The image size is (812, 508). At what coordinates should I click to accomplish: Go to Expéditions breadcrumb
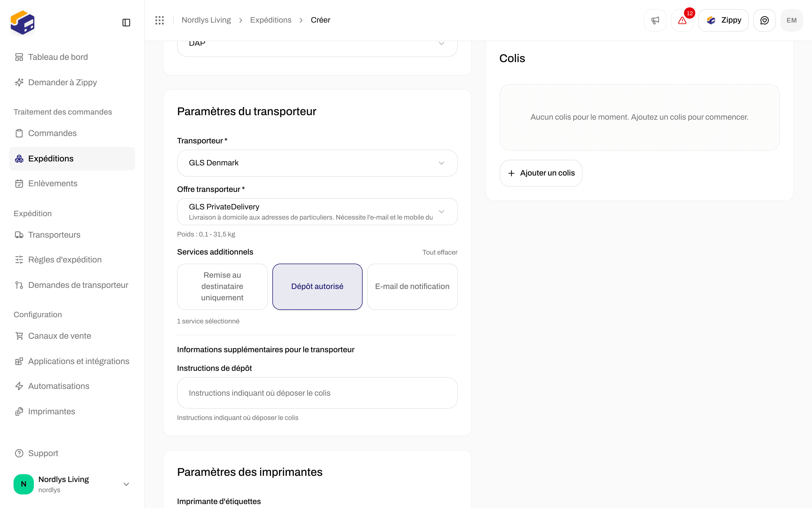(x=271, y=20)
